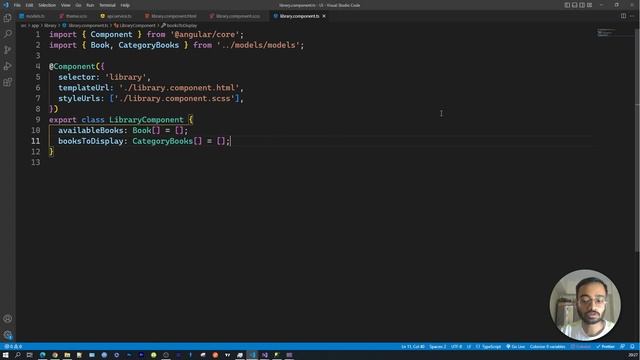Switch to the library.component.scss tab
Screen dimensions: 640x360
click(238, 16)
